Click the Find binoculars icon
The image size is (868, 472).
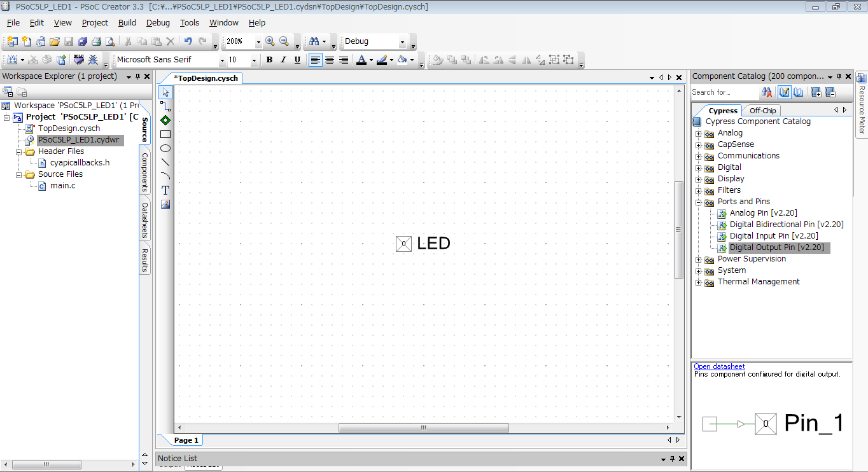tap(314, 41)
